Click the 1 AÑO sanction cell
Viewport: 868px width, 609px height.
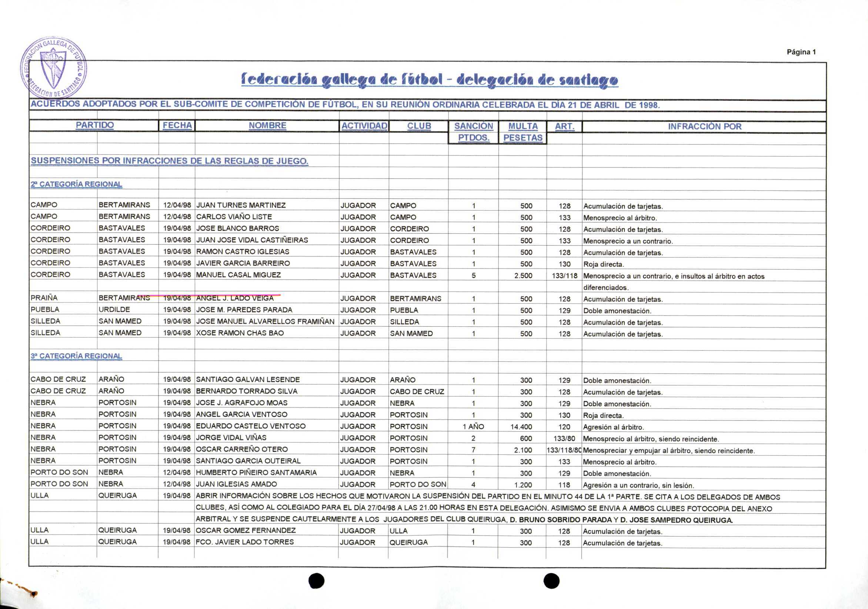(x=473, y=427)
